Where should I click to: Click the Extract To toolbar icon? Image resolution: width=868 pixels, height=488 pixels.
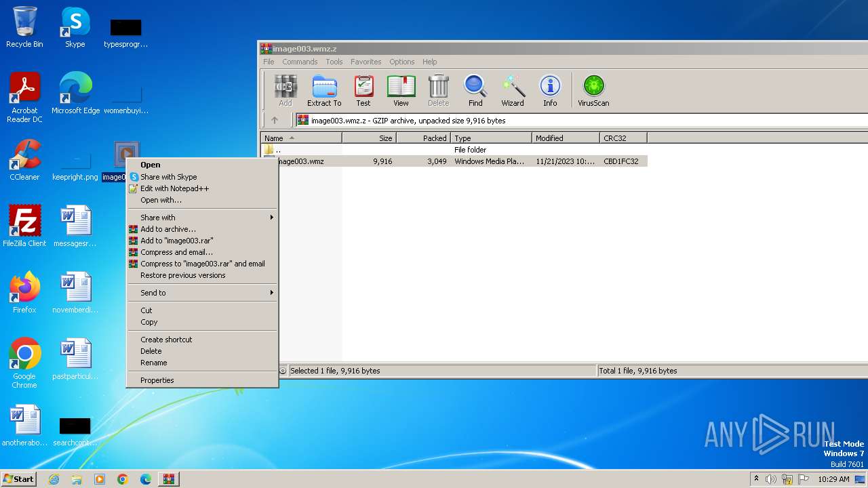[x=324, y=91]
